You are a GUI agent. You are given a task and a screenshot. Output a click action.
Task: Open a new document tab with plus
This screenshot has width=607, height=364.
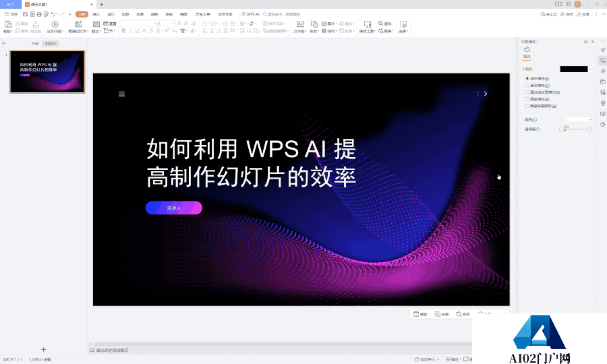[101, 4]
